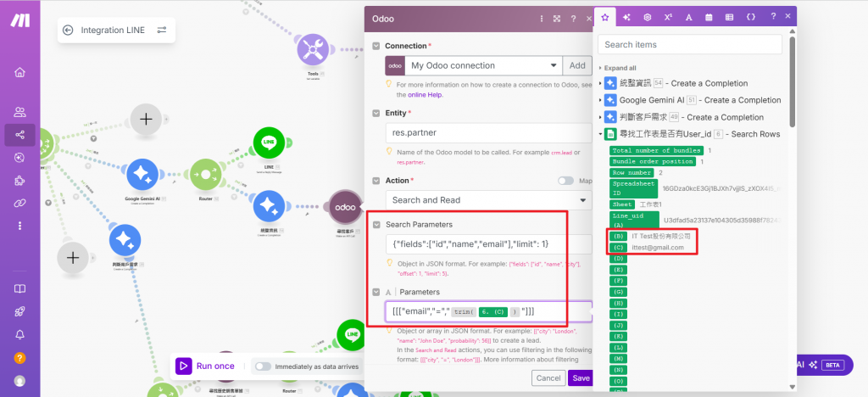Open the Resource hub book icon
The image size is (868, 397).
(20, 289)
